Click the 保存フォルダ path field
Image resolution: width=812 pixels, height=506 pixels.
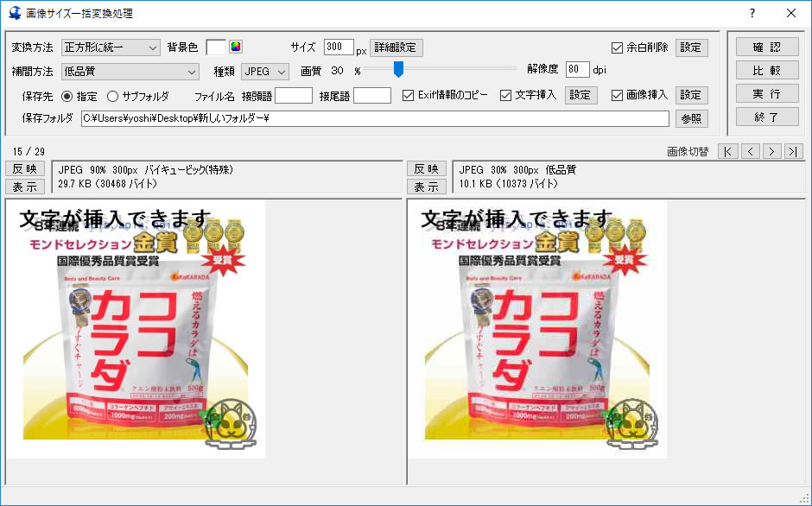pos(375,118)
